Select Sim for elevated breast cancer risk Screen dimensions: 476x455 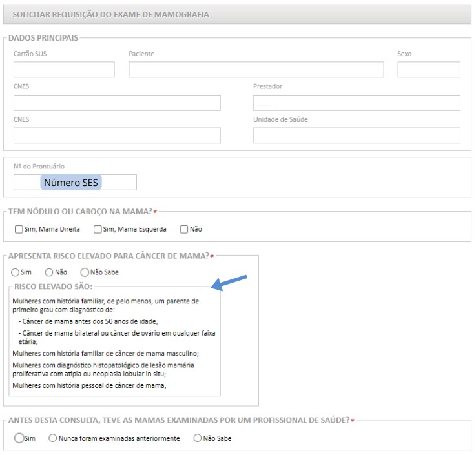point(16,272)
